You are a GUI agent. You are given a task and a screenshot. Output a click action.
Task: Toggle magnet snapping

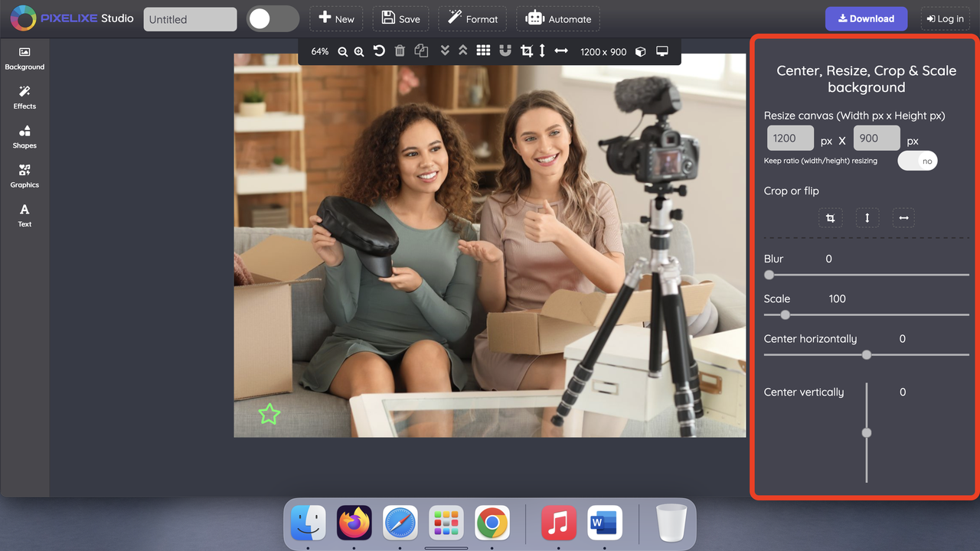(505, 51)
